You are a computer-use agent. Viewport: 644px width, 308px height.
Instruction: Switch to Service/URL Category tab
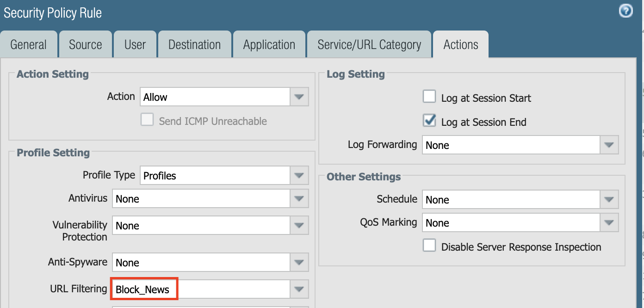pos(369,45)
